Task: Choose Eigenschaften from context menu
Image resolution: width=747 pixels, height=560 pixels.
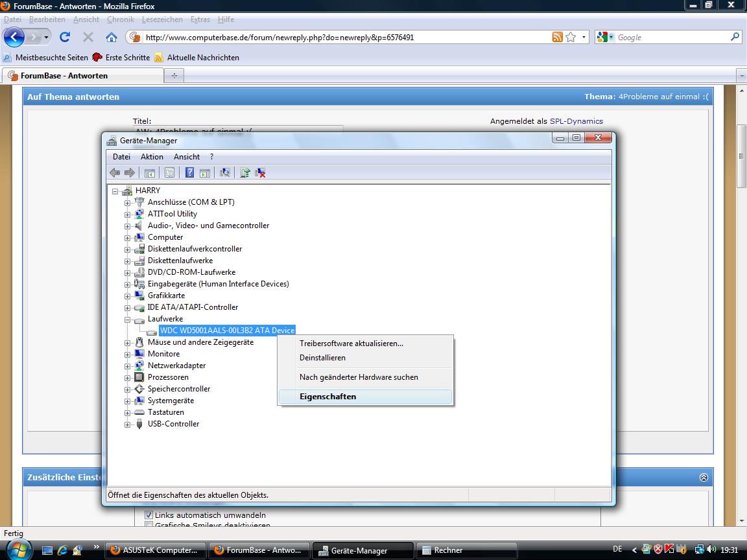Action: coord(366,397)
